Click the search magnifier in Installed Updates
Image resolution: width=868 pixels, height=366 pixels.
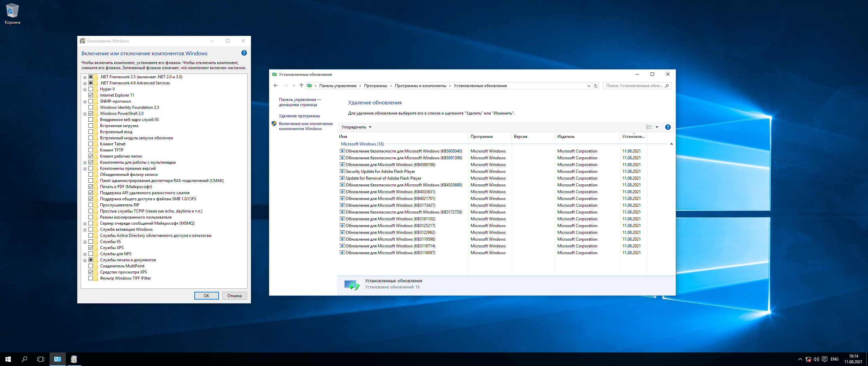pos(667,86)
